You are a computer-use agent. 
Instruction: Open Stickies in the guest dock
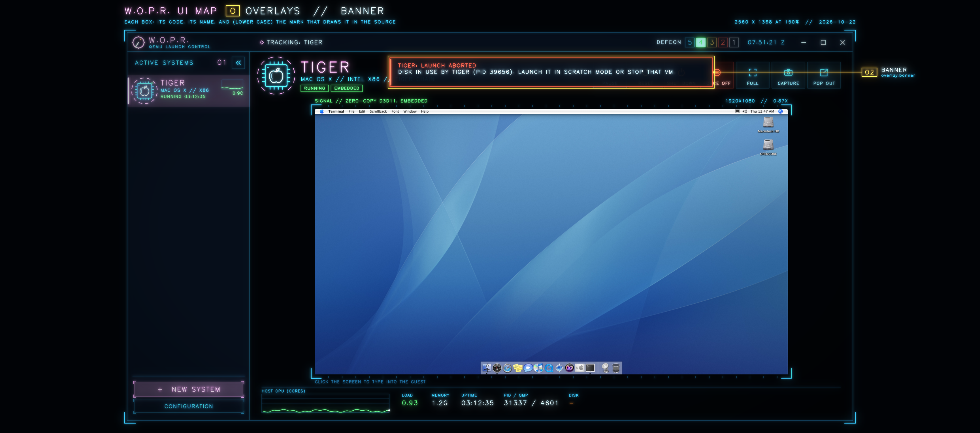[518, 368]
